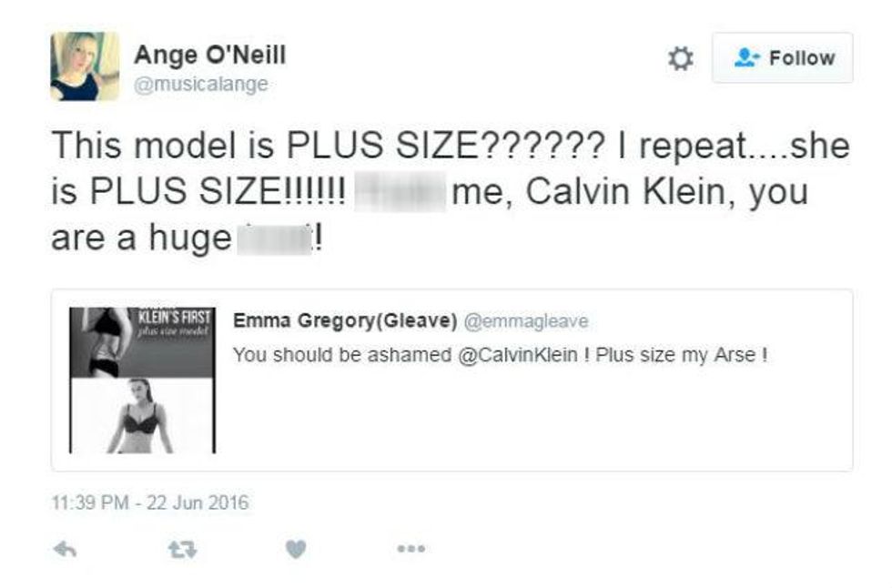Open the Emma Gregory(Gleave) profile name
This screenshot has width=892, height=588.
(344, 321)
